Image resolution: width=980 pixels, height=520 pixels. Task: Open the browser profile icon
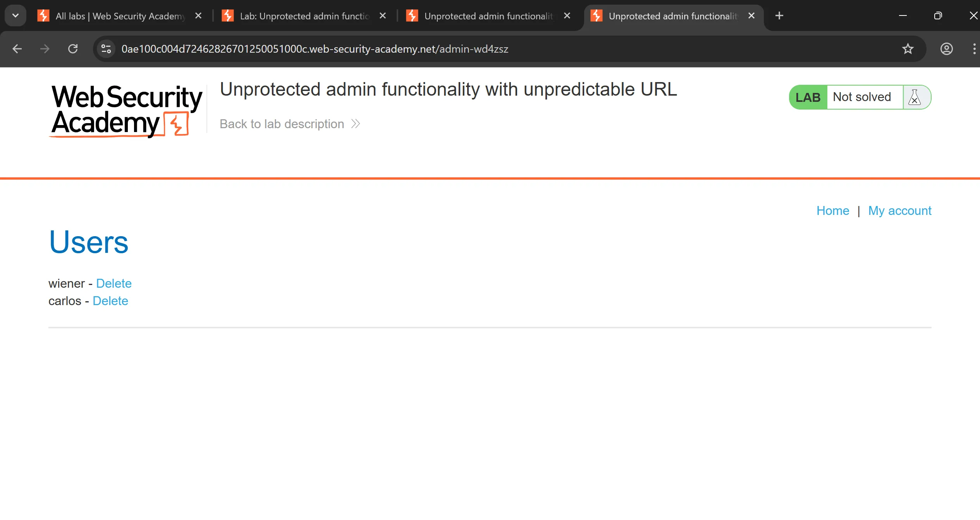(x=946, y=49)
